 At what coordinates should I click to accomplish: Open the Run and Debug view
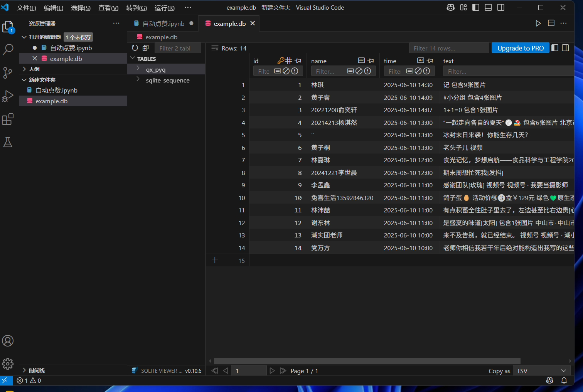8,96
